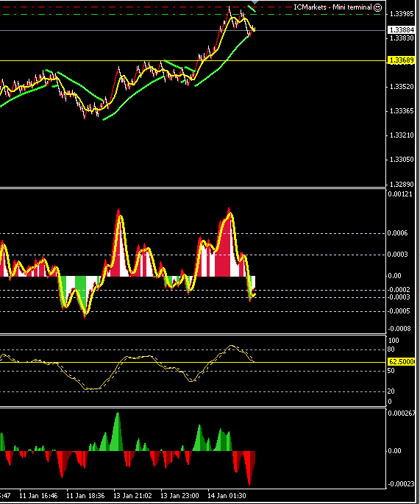Click the 0.000267 scale label in bottom panel
The height and width of the screenshot is (504, 420).
click(x=401, y=414)
